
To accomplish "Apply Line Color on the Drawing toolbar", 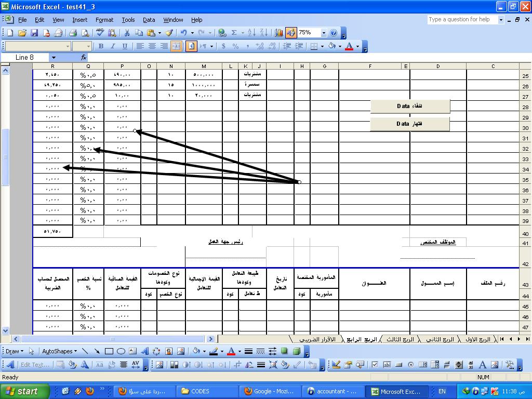I will [x=214, y=352].
